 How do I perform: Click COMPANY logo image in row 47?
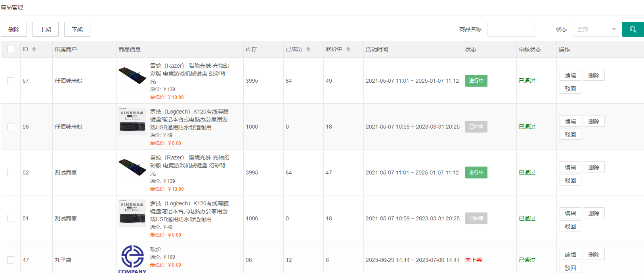pos(132,258)
